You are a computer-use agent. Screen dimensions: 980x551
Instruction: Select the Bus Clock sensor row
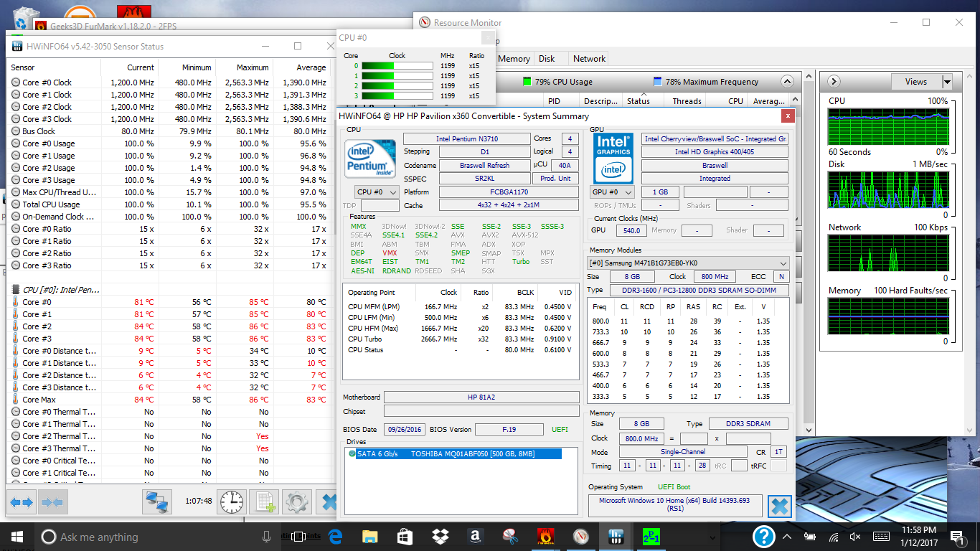169,131
